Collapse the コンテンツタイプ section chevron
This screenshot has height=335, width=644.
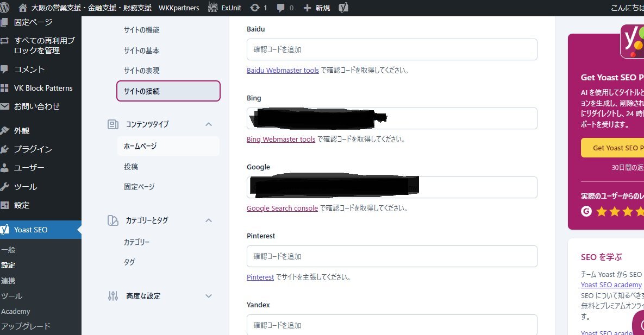point(209,124)
